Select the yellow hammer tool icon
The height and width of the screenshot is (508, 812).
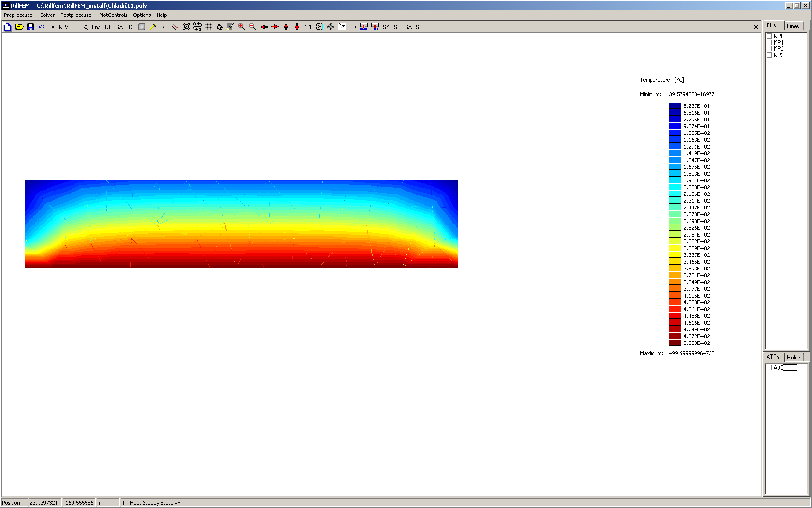tap(153, 27)
